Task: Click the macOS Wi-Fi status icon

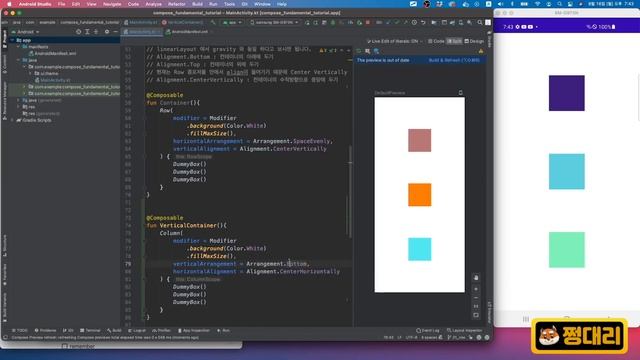Action: [x=538, y=4]
